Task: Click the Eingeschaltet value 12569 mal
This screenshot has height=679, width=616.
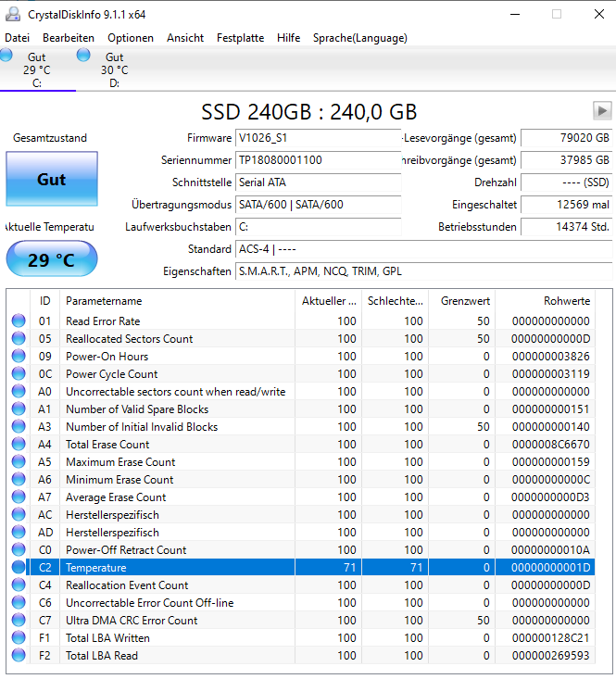Action: (566, 205)
